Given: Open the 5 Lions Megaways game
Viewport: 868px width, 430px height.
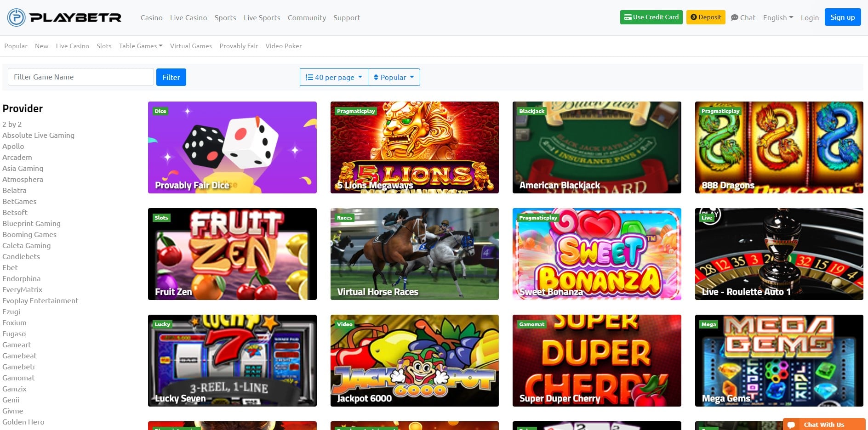Looking at the screenshot, I should click(415, 147).
